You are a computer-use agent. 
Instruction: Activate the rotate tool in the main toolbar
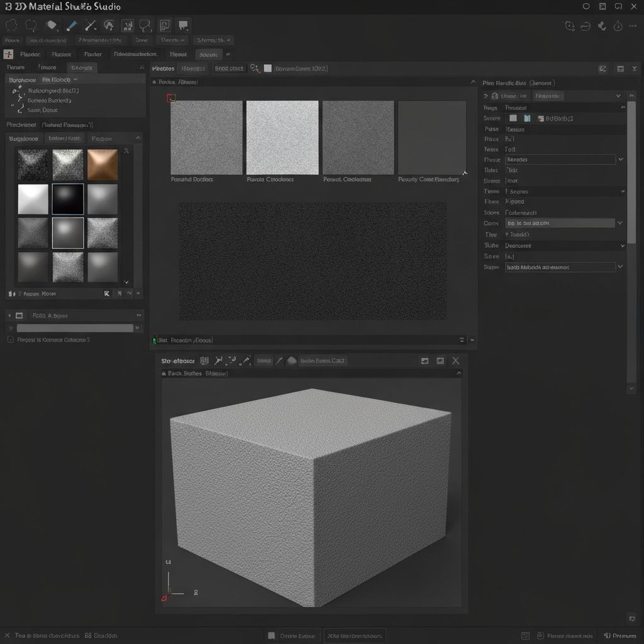tap(109, 25)
